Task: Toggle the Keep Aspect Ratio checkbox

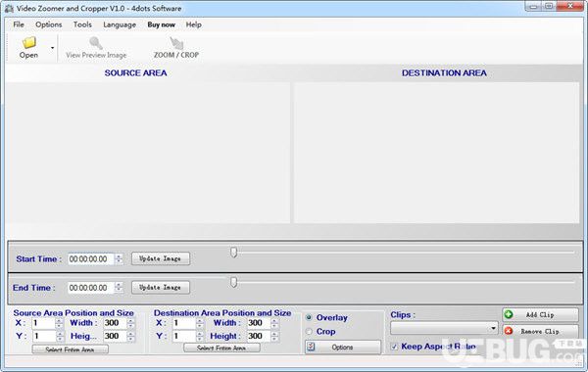Action: click(394, 347)
